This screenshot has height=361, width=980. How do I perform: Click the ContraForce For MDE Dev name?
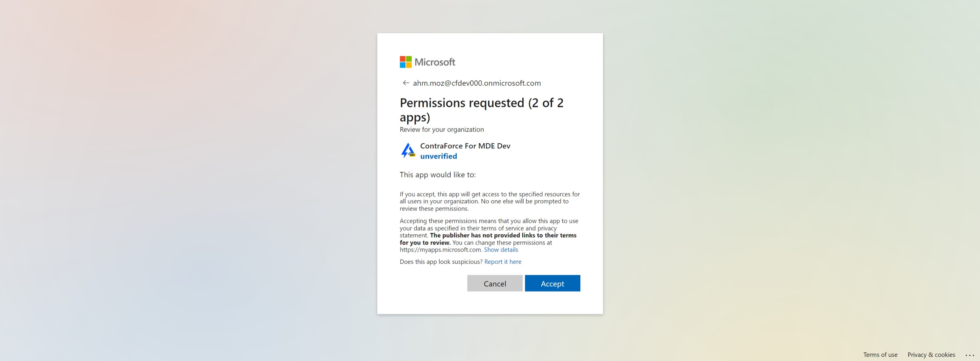coord(465,146)
